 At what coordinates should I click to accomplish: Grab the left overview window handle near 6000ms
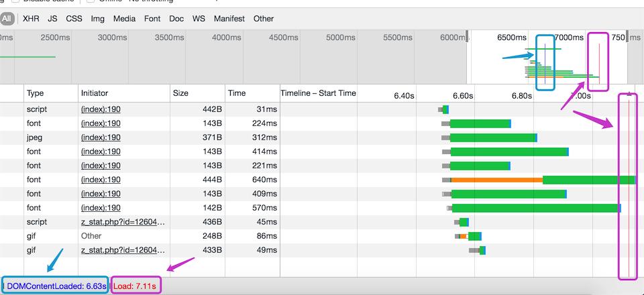467,36
